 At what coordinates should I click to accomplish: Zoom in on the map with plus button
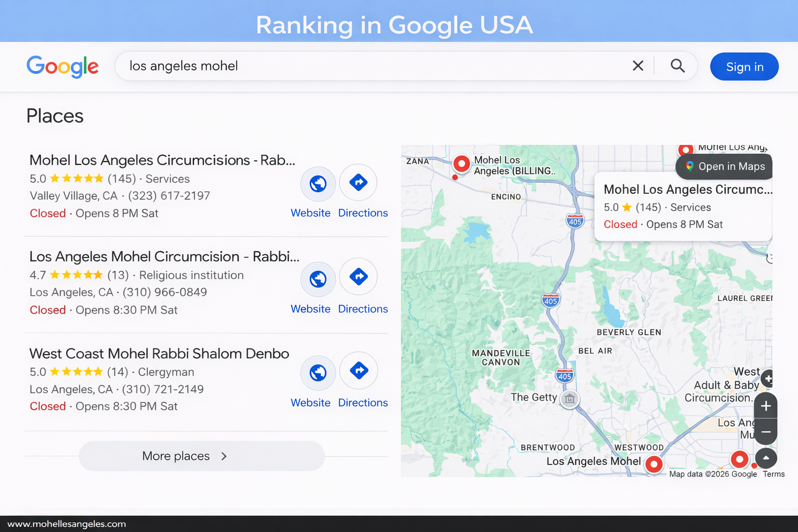(x=765, y=406)
